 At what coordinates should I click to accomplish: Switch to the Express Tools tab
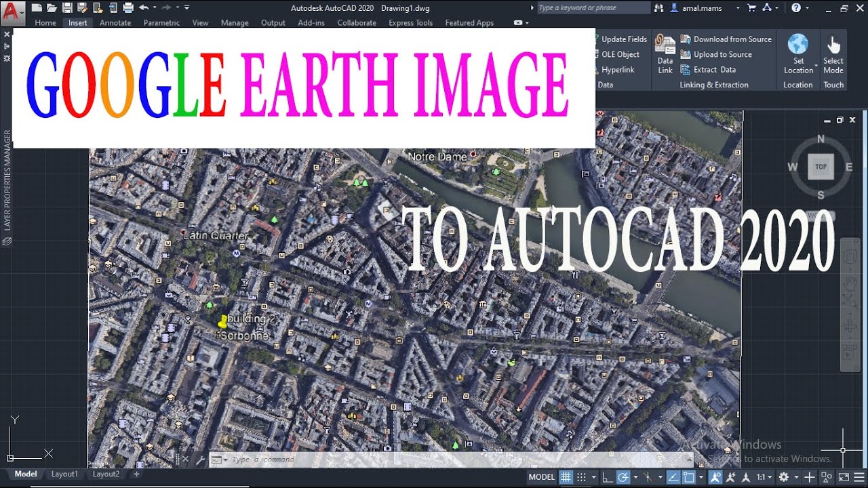click(410, 22)
